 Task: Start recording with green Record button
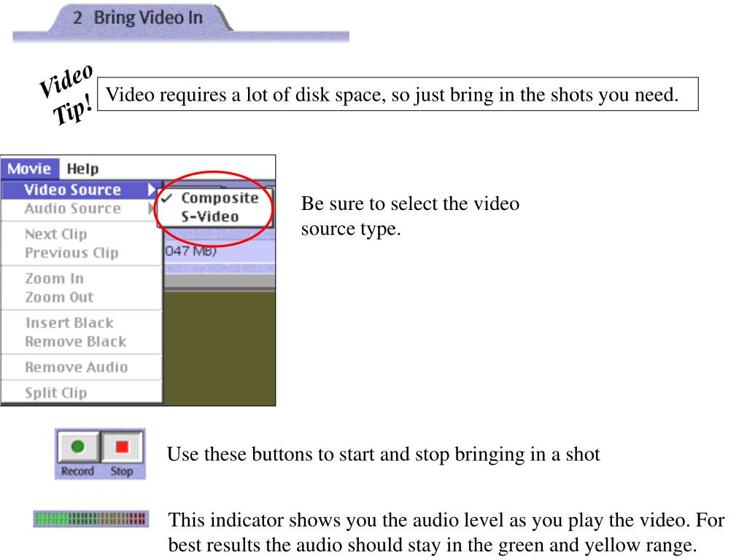pyautogui.click(x=78, y=447)
